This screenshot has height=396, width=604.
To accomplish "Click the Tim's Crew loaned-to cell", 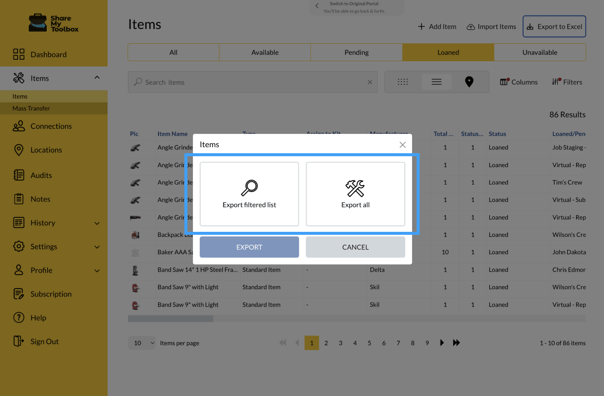I will (567, 182).
